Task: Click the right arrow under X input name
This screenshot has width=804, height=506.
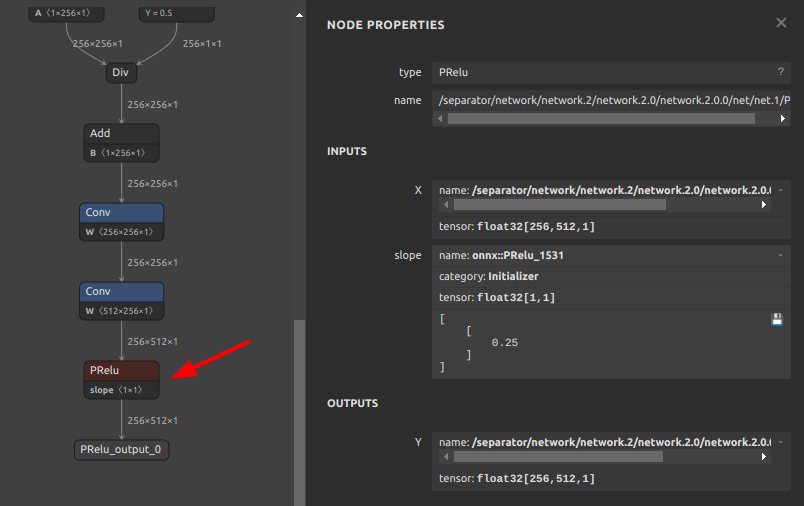Action: [x=765, y=204]
